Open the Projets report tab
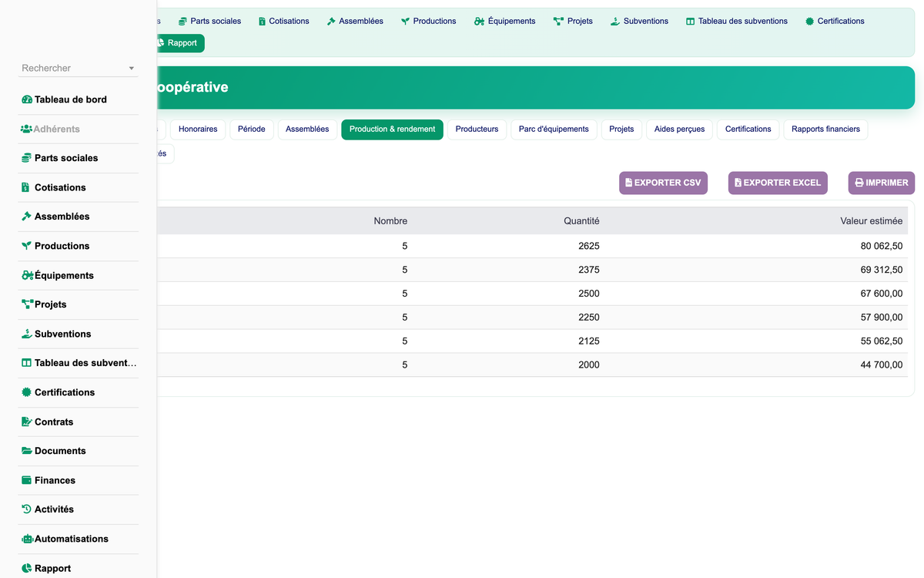This screenshot has height=578, width=924. [621, 129]
